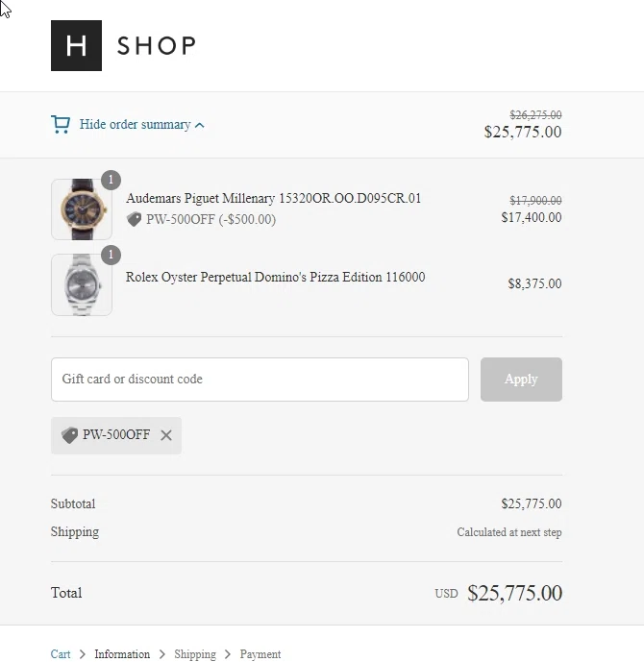Focus the gift card or discount code field

(x=260, y=380)
